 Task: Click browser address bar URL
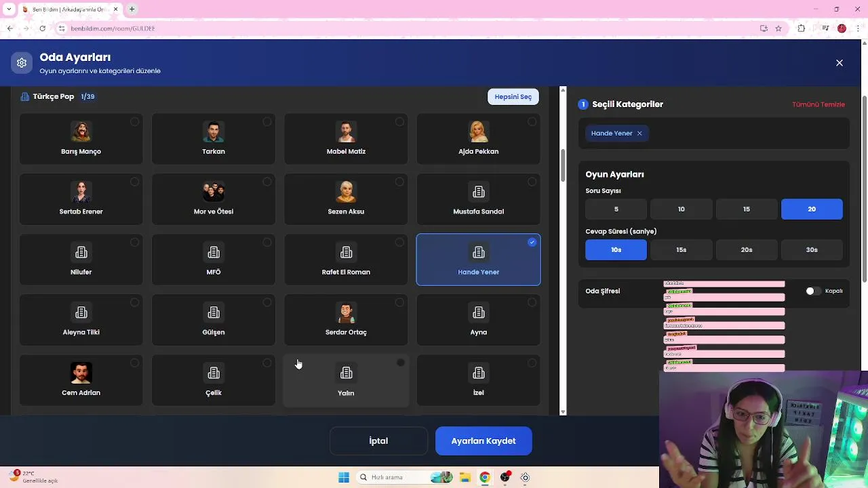(113, 28)
